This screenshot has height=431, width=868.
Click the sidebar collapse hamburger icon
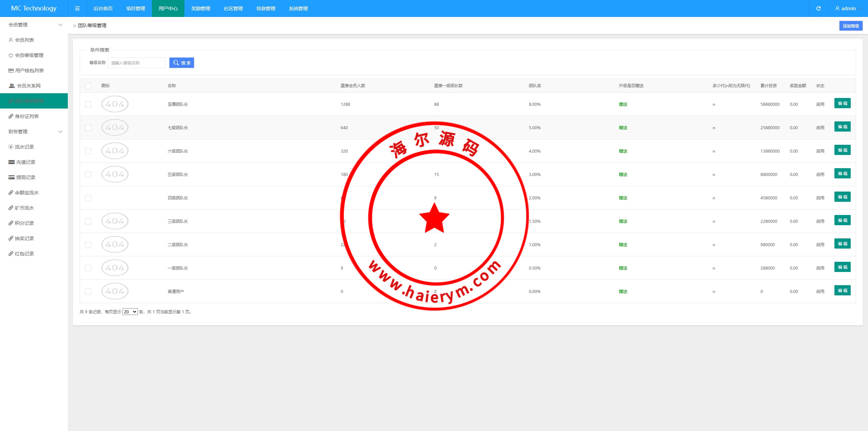tap(77, 8)
